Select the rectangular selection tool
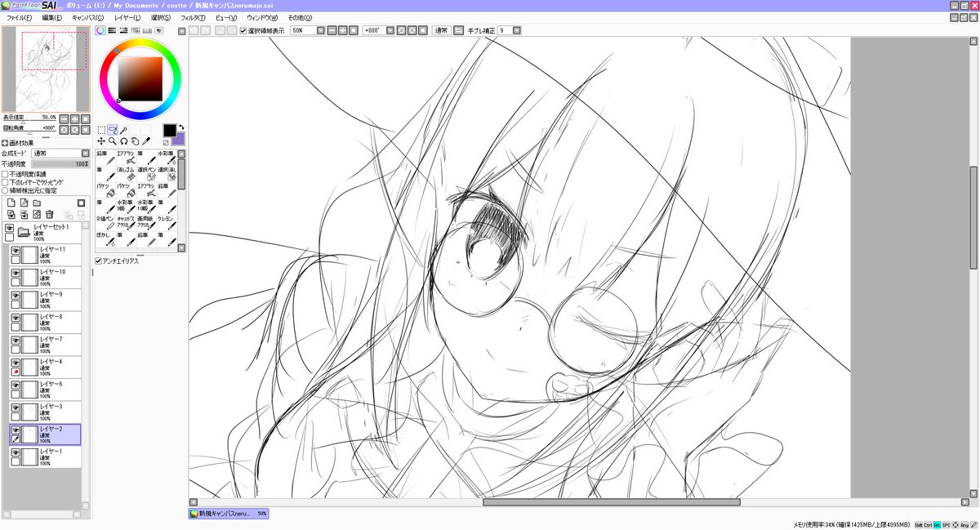This screenshot has height=530, width=980. click(101, 130)
